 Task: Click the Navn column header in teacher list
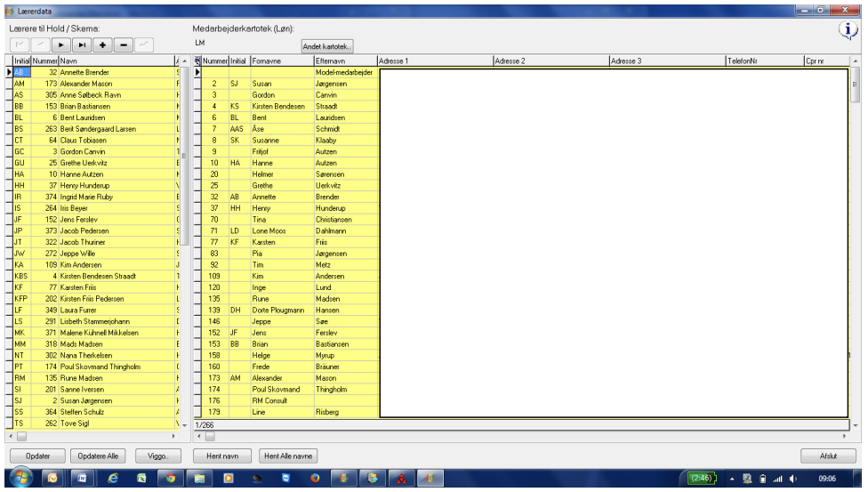pyautogui.click(x=117, y=61)
